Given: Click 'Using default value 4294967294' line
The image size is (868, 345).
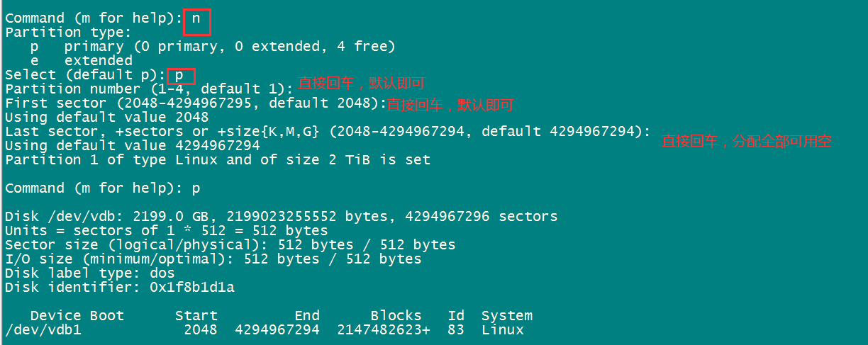Looking at the screenshot, I should coord(133,146).
